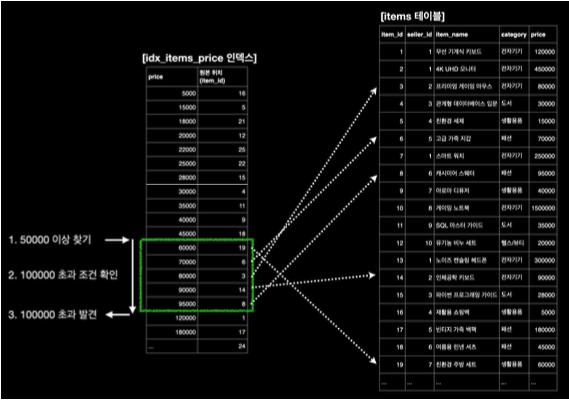569x400 pixels.
Task: Click the '프리미엄 게이밍 마우스' item name
Action: tap(464, 86)
